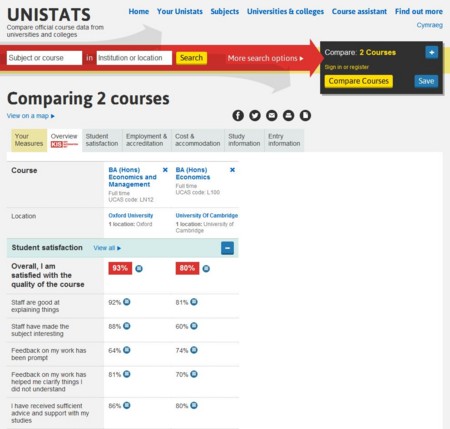The image size is (450, 429).
Task: Switch to Employment & accreditation tab
Action: point(146,140)
